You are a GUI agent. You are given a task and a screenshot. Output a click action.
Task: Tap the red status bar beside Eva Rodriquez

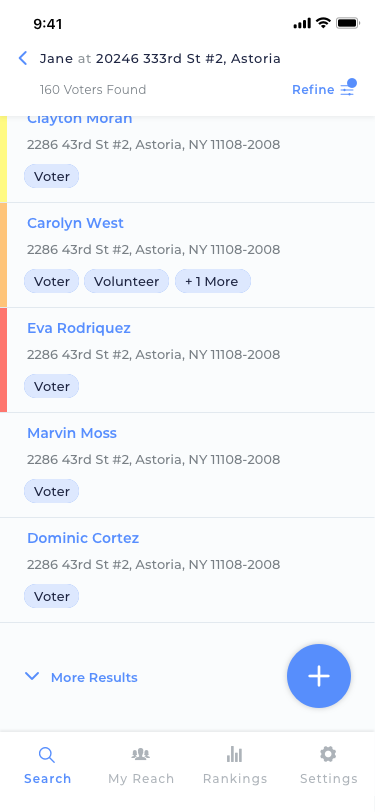[x=3, y=360]
